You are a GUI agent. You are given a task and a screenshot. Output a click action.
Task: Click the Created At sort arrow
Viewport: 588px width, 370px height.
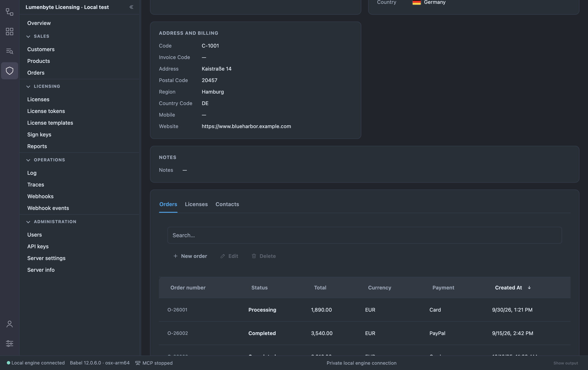[x=529, y=288]
